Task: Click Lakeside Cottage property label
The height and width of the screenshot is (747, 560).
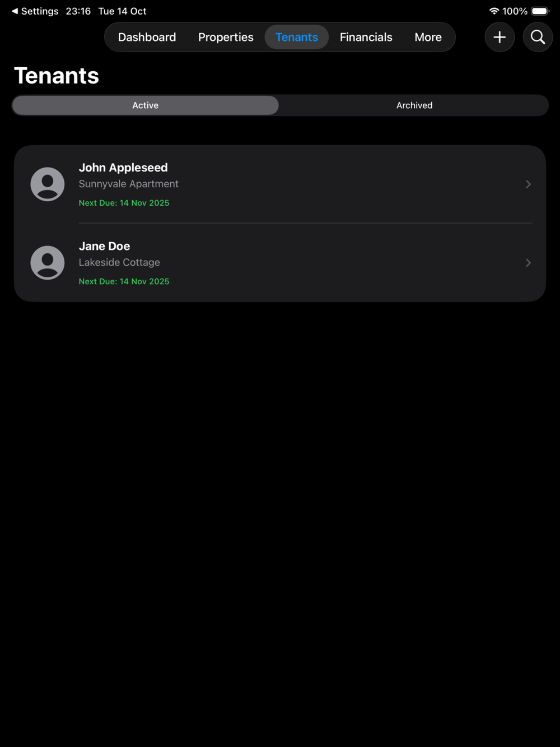Action: pyautogui.click(x=119, y=262)
